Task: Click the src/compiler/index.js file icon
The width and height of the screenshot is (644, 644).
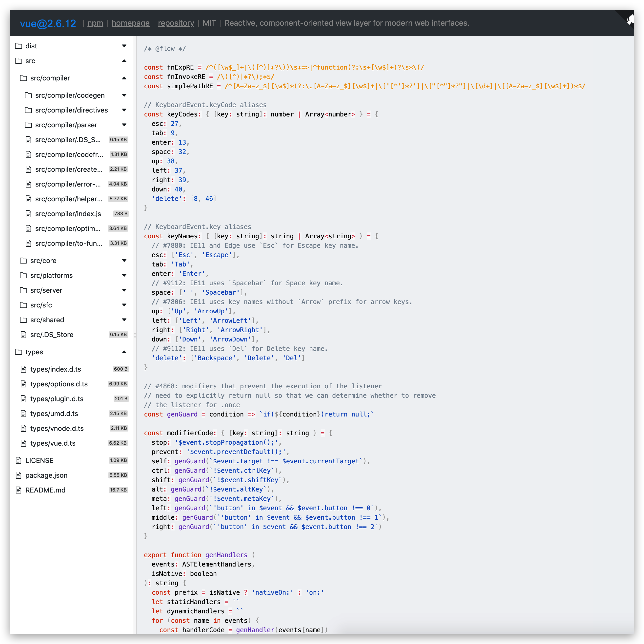Action: tap(29, 214)
